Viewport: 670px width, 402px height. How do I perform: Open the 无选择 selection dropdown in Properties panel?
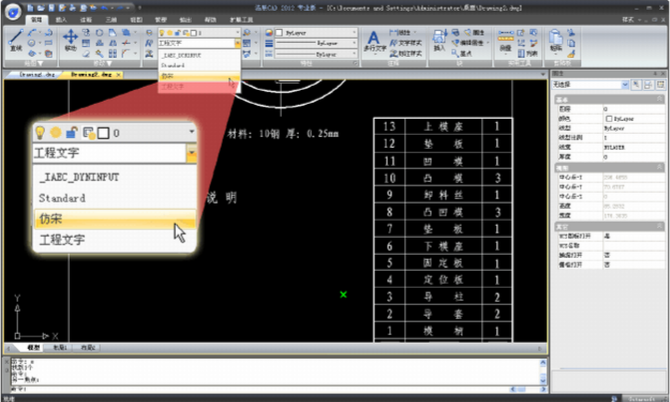[x=625, y=85]
